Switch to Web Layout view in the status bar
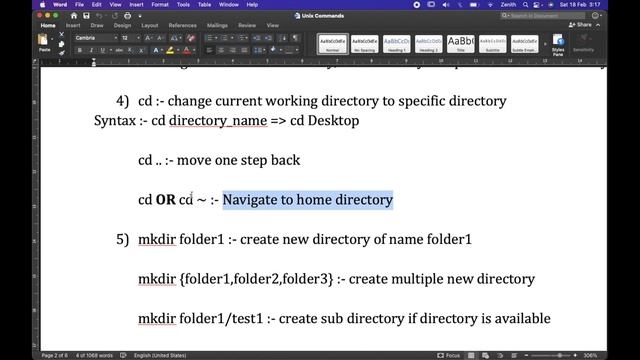640x360 pixels. (485, 356)
